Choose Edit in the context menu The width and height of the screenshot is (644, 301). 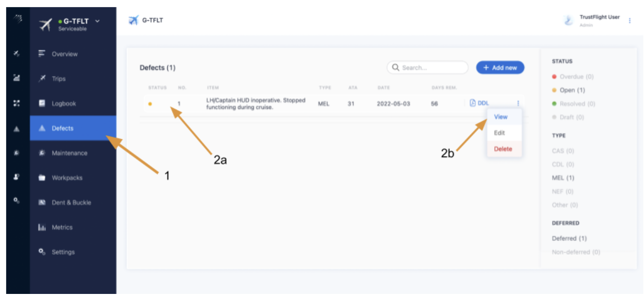point(499,133)
